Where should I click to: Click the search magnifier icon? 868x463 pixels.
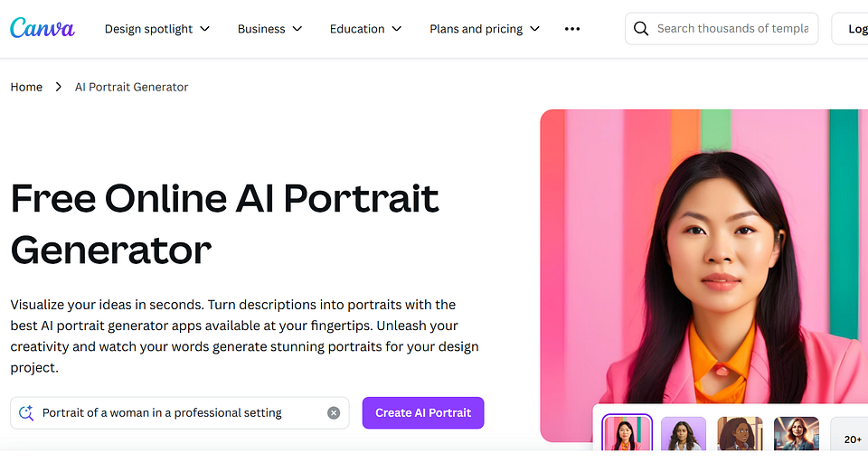pos(640,29)
